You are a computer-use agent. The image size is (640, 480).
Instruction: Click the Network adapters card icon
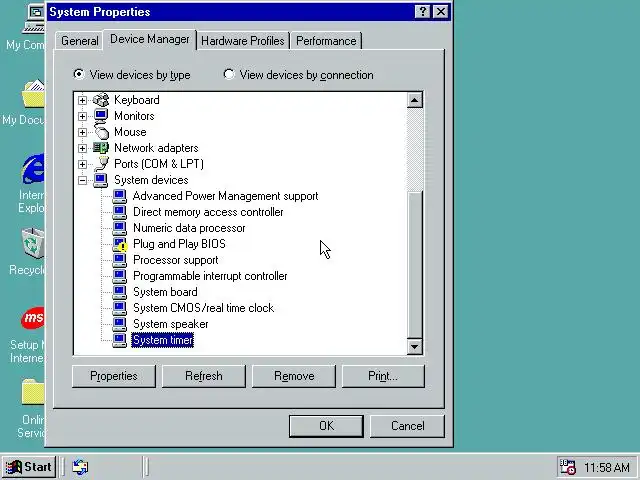[101, 148]
